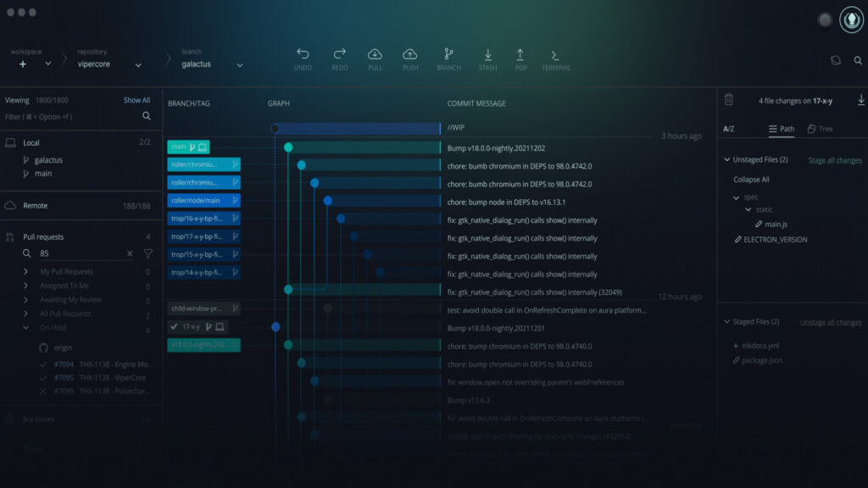
Task: Select the main.js unstaged file
Action: (x=776, y=224)
